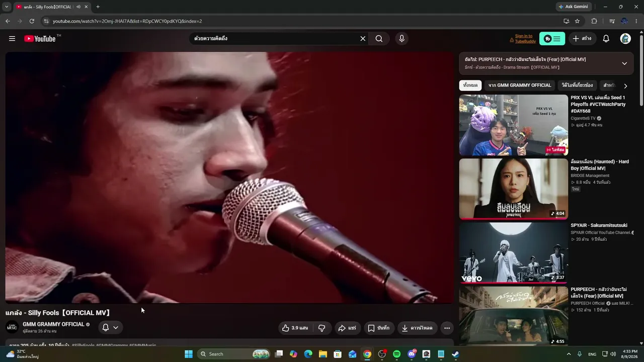Viewport: 644px width, 362px height.
Task: Open a new browser tab
Action: pyautogui.click(x=98, y=7)
